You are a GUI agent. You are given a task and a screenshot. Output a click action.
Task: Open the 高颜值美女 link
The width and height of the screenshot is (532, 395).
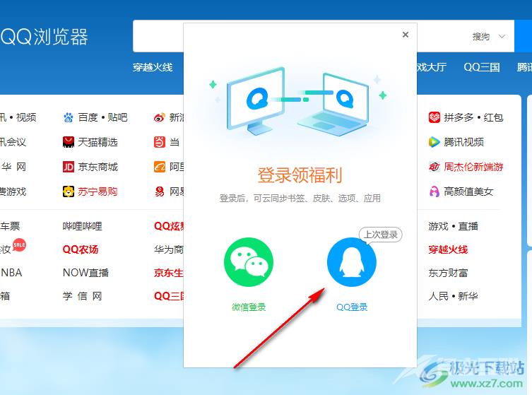(468, 191)
